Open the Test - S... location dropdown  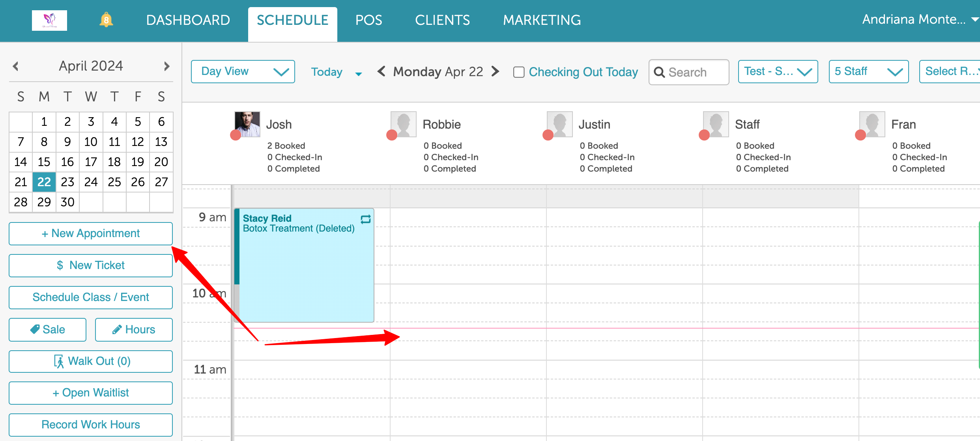click(x=778, y=71)
